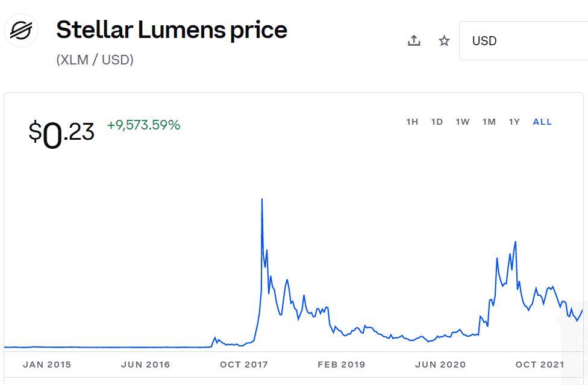Open the USD currency selector
The image size is (588, 385).
coord(495,41)
